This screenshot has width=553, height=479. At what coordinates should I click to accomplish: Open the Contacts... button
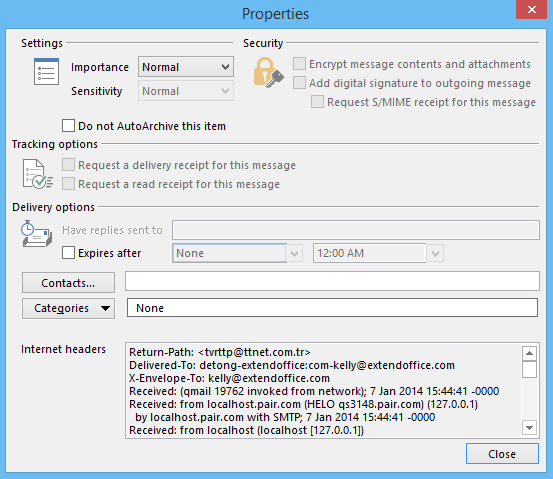click(68, 283)
